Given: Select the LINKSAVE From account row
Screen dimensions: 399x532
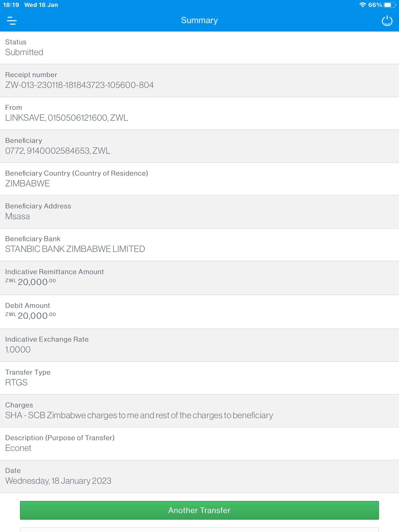Looking at the screenshot, I should point(199,114).
